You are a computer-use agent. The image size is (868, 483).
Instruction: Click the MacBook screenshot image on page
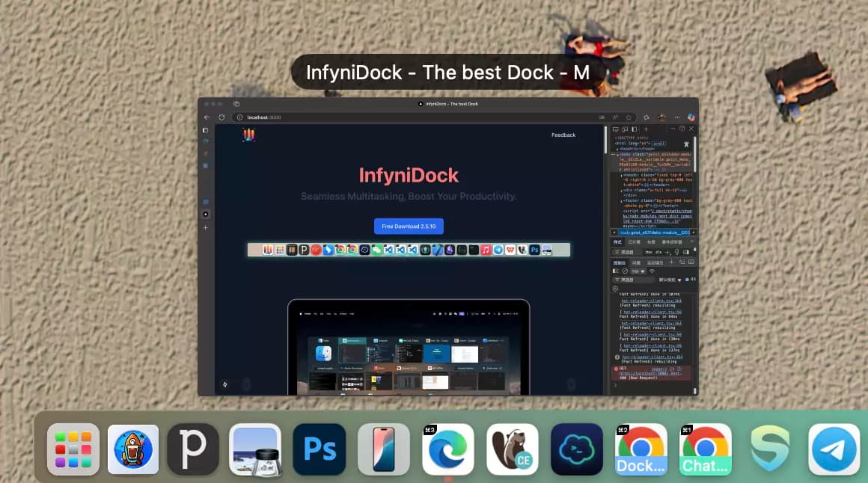(409, 348)
